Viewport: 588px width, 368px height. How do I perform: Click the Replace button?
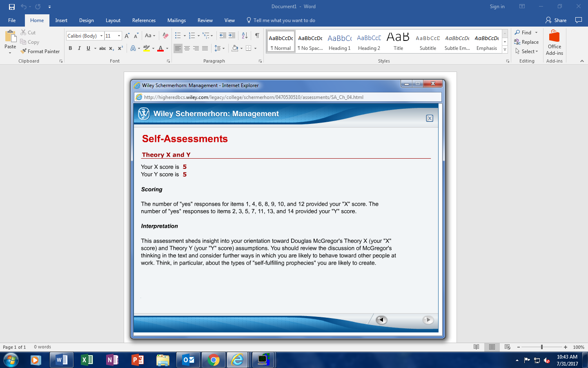(526, 42)
